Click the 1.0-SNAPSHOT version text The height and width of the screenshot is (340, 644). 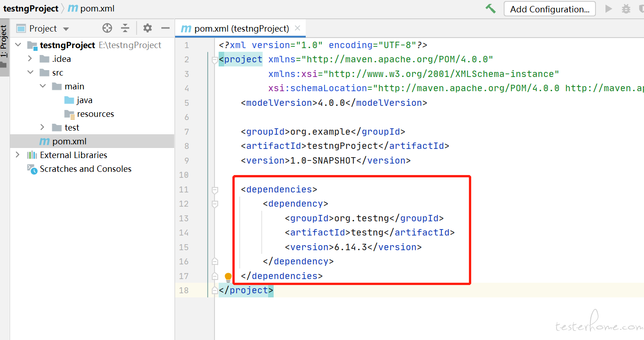click(x=323, y=160)
